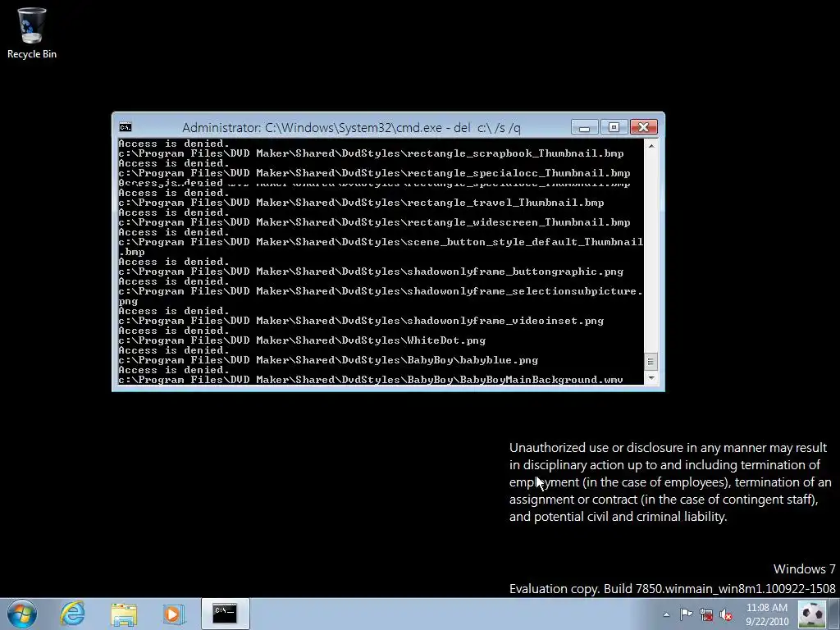Viewport: 840px width, 630px height.
Task: Click the muted volume tray icon
Action: 726,614
